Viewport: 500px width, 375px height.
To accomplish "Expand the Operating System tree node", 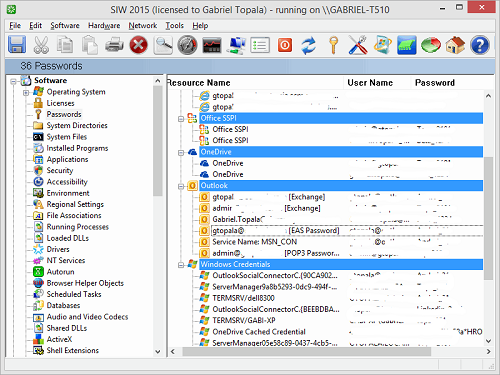I will click(26, 93).
